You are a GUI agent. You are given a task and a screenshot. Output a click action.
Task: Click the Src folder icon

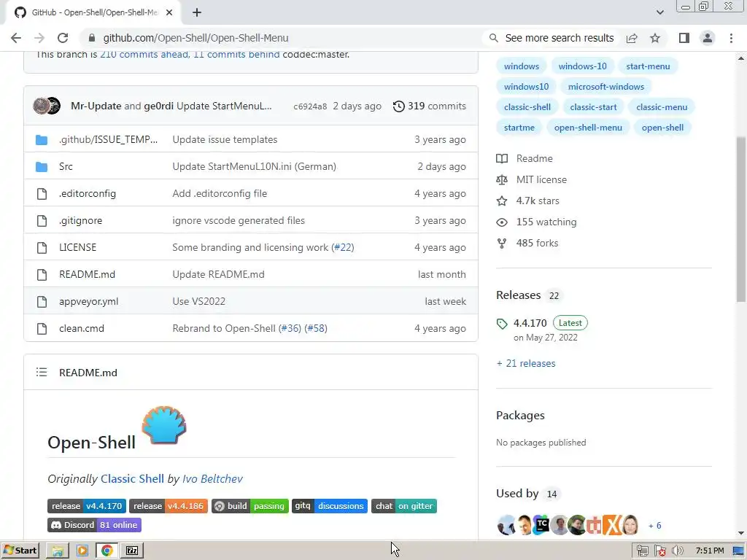42,167
